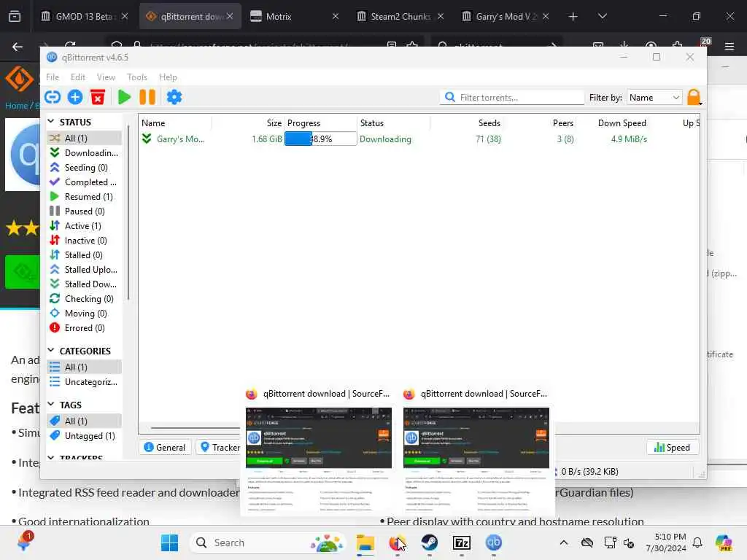The height and width of the screenshot is (560, 747).
Task: Select the Seeding (0) filter
Action: 85,168
